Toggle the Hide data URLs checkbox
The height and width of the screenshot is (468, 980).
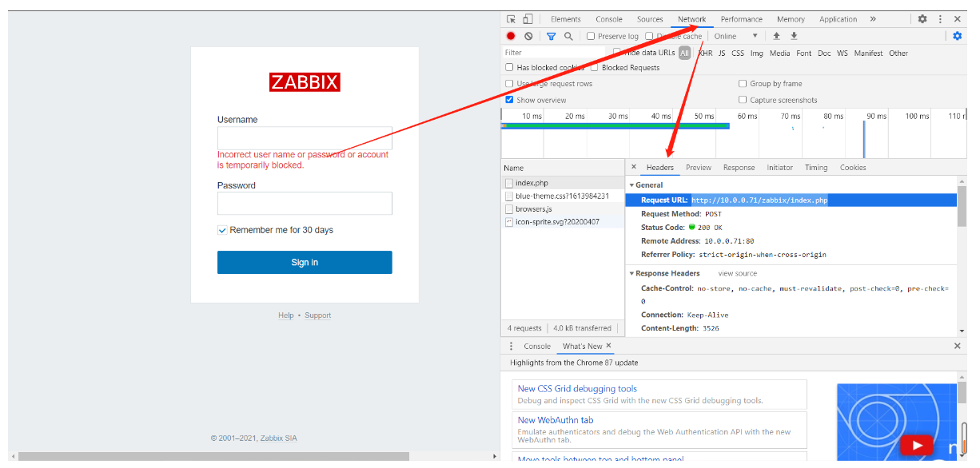pos(616,53)
